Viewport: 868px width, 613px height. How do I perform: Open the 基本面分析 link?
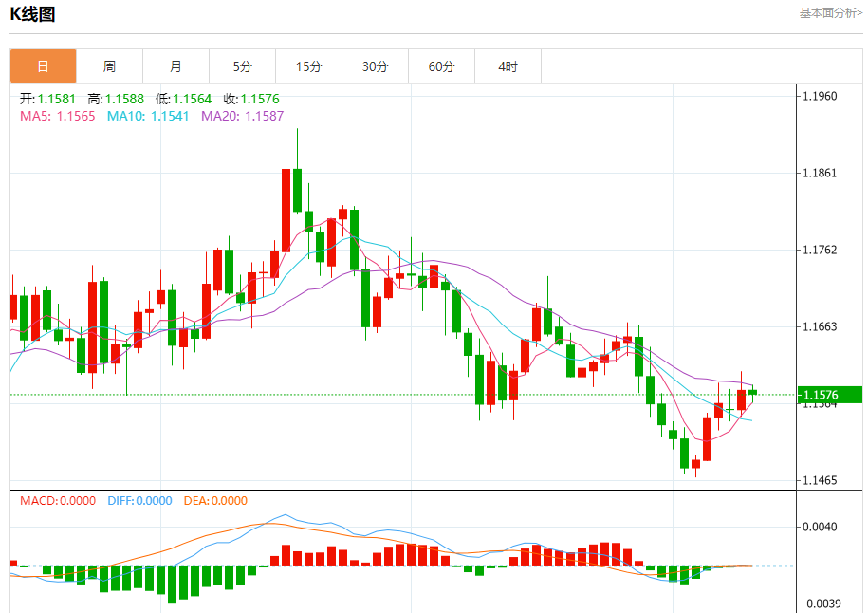click(830, 13)
